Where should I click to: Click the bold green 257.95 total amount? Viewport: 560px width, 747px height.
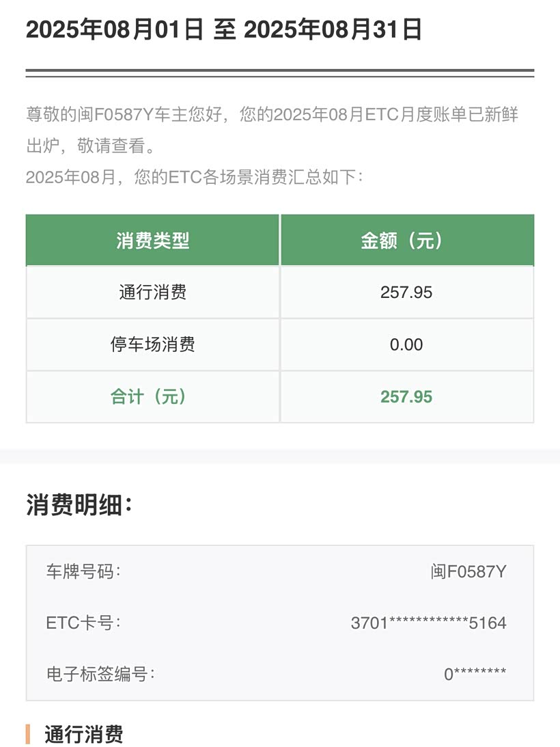coord(406,397)
